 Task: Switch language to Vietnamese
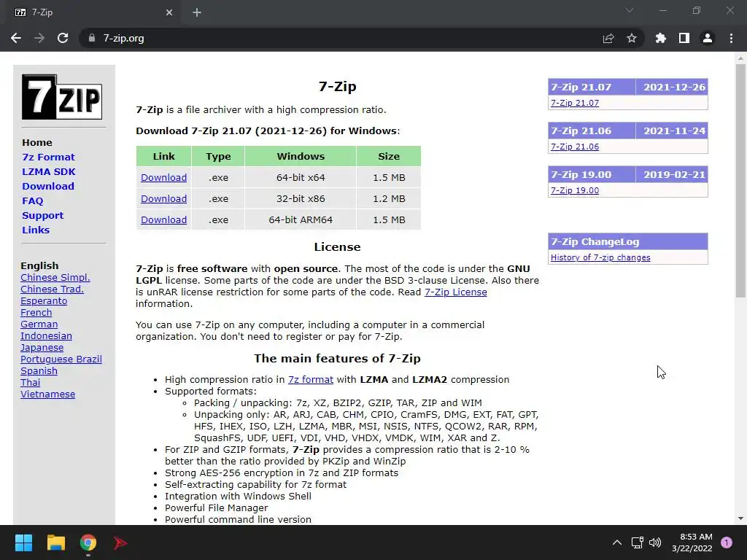pos(47,394)
